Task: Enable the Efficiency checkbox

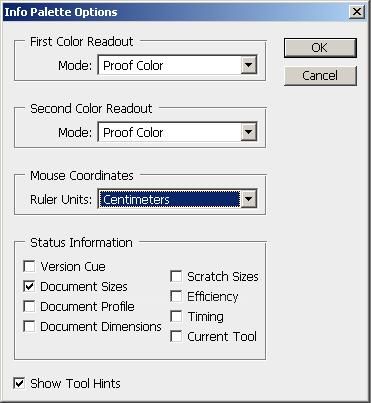Action: pos(176,296)
